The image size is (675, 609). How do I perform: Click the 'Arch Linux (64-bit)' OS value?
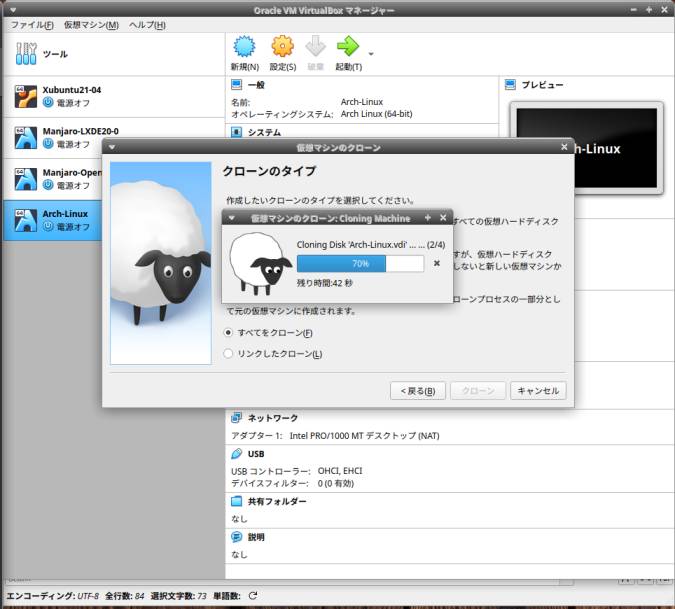376,114
